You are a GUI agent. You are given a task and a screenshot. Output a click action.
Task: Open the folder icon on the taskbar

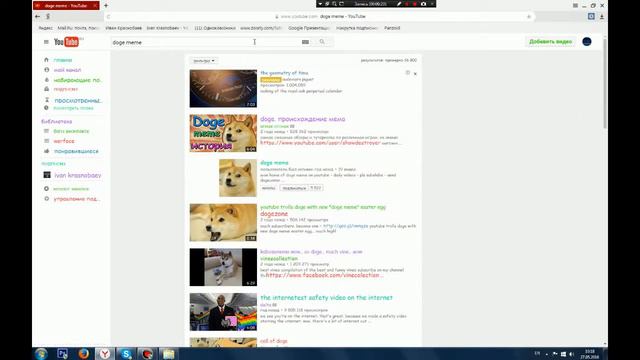(168, 354)
